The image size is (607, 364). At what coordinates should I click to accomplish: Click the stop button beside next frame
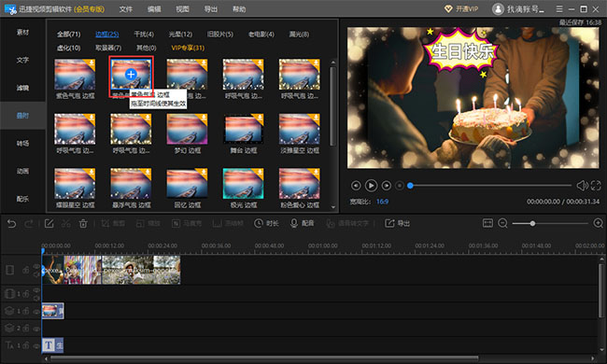tap(400, 186)
